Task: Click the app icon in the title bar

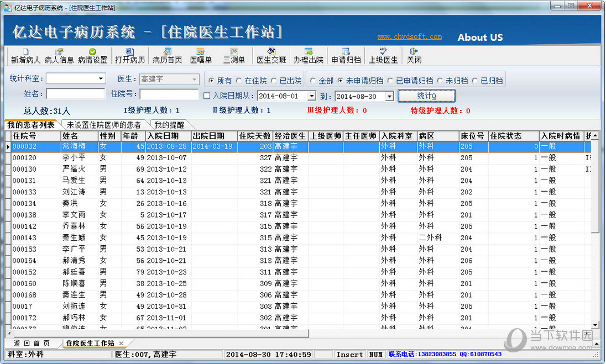Action: click(x=7, y=7)
